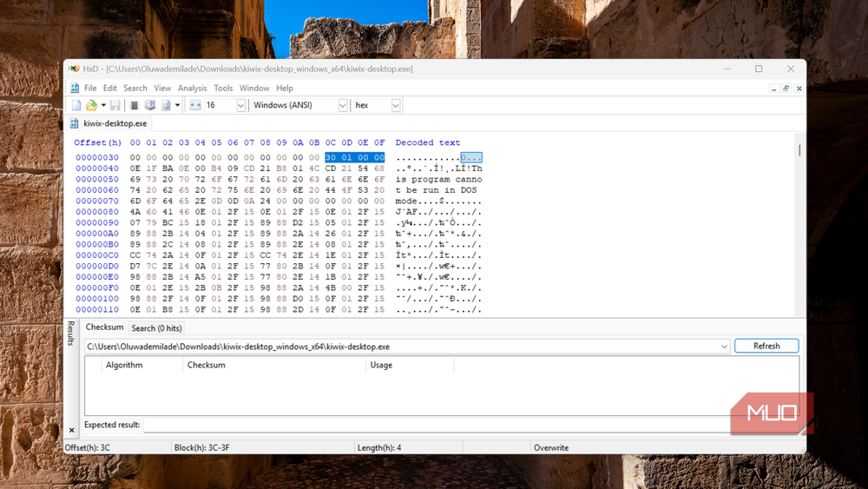Click the save disk icon
The image size is (868, 489).
[x=115, y=105]
